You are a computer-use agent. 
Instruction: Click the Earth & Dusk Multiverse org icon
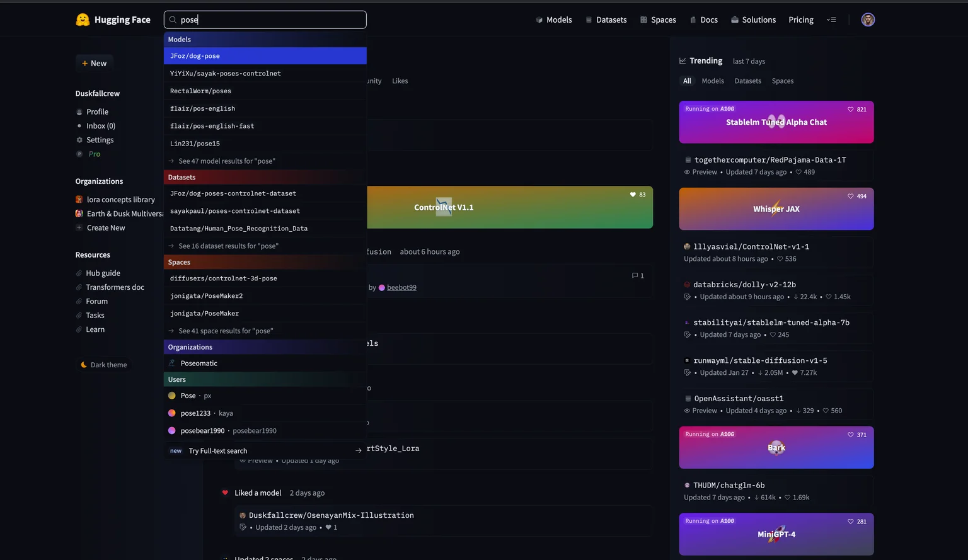coord(79,214)
